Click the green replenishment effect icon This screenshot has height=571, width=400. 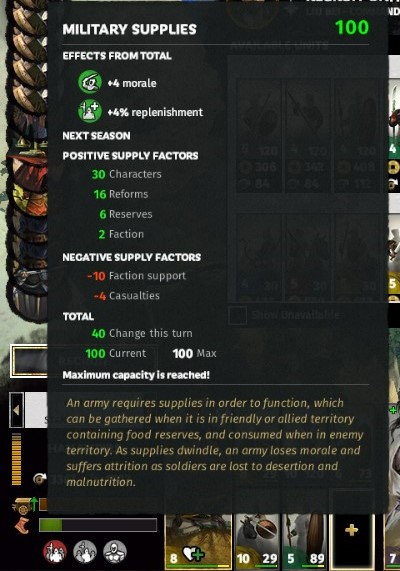[x=90, y=111]
